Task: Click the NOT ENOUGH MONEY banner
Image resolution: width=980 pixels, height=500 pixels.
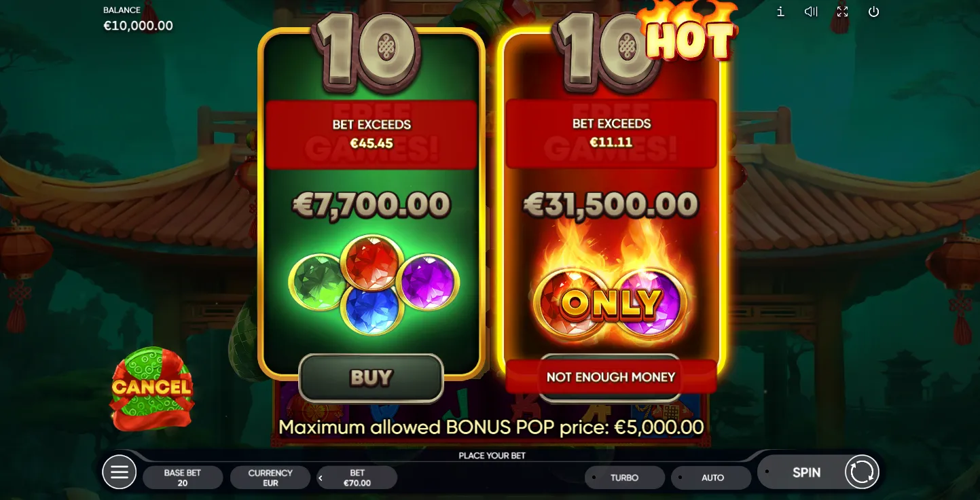Action: 611,377
